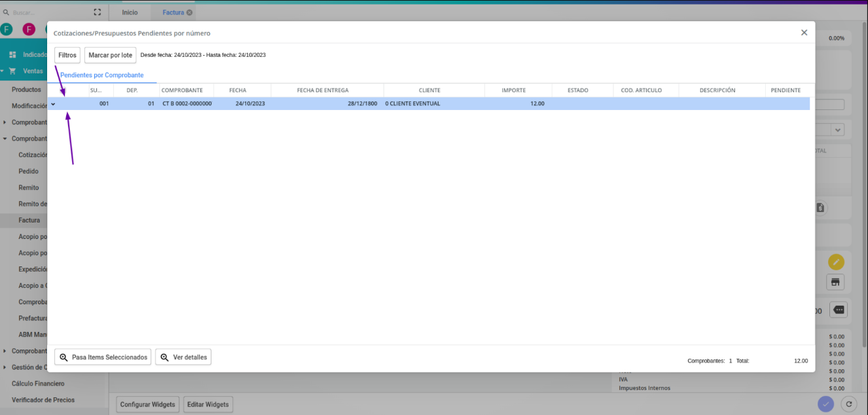Select the cell 'CT B 0002-0000000'
This screenshot has height=415, width=868.
coord(187,103)
